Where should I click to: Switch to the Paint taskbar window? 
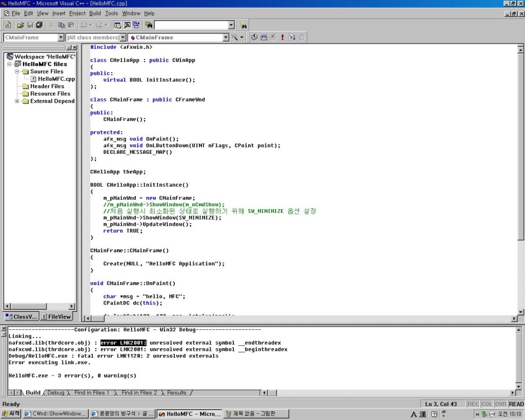coord(256,414)
